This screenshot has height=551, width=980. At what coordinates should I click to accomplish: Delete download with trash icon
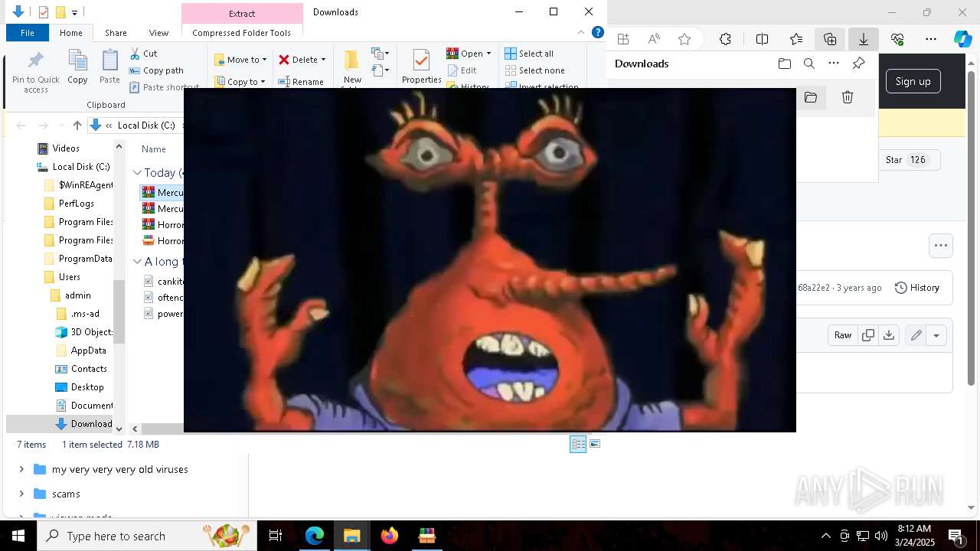coord(848,97)
